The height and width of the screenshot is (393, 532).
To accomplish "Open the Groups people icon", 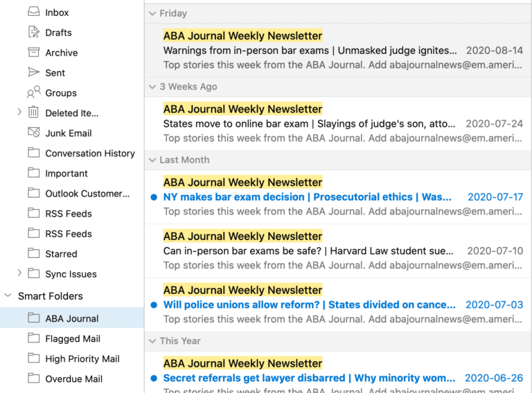I will click(x=33, y=92).
